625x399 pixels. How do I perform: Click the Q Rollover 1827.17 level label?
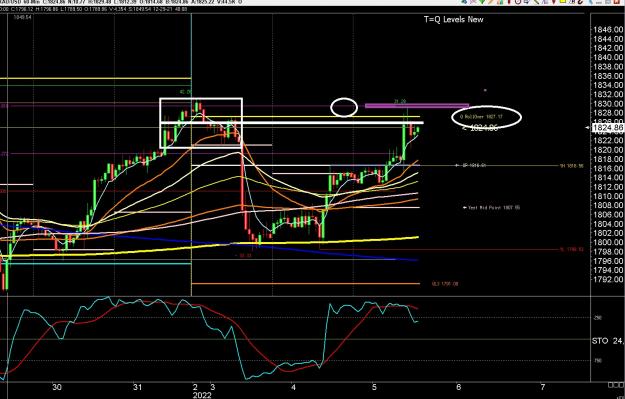pyautogui.click(x=482, y=117)
